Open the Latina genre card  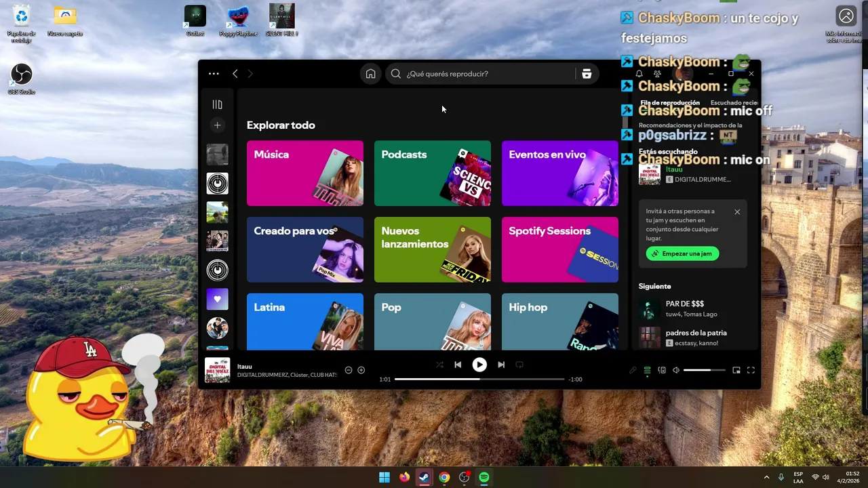coord(305,321)
